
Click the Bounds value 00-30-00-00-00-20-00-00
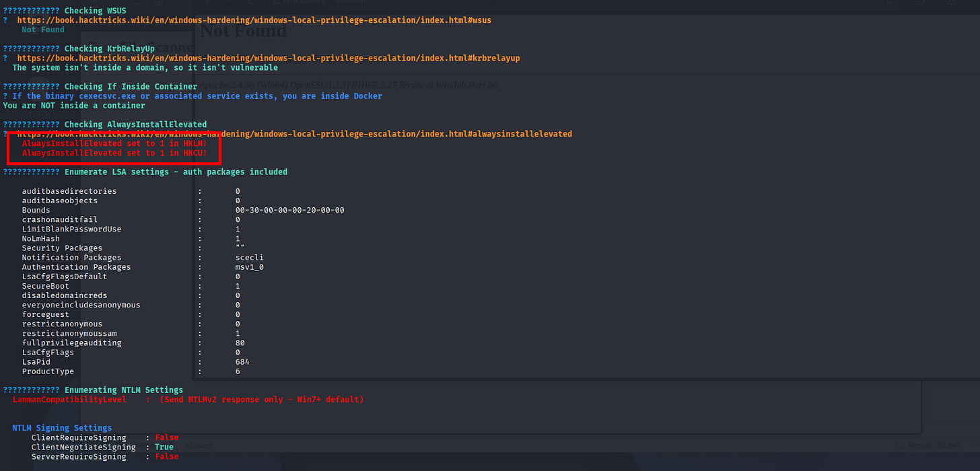(x=289, y=210)
